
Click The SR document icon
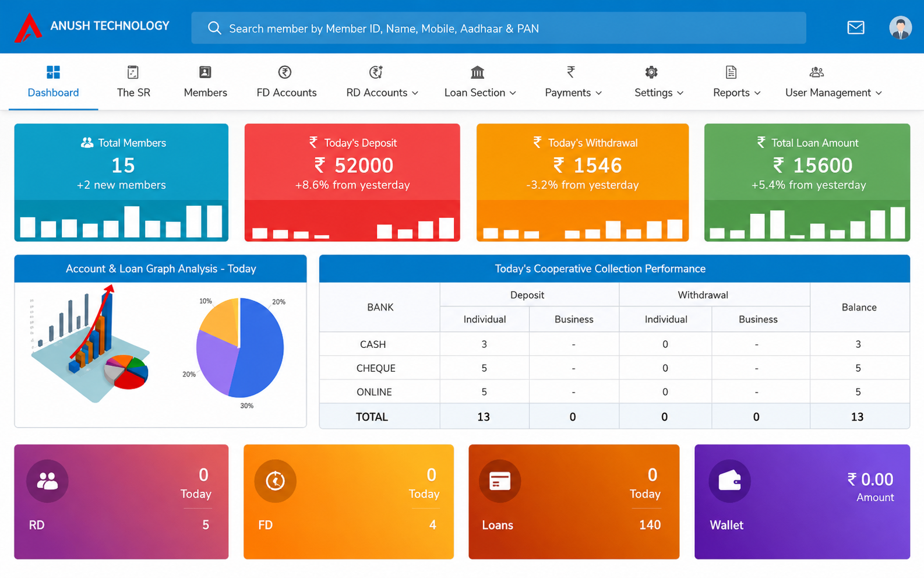tap(133, 72)
